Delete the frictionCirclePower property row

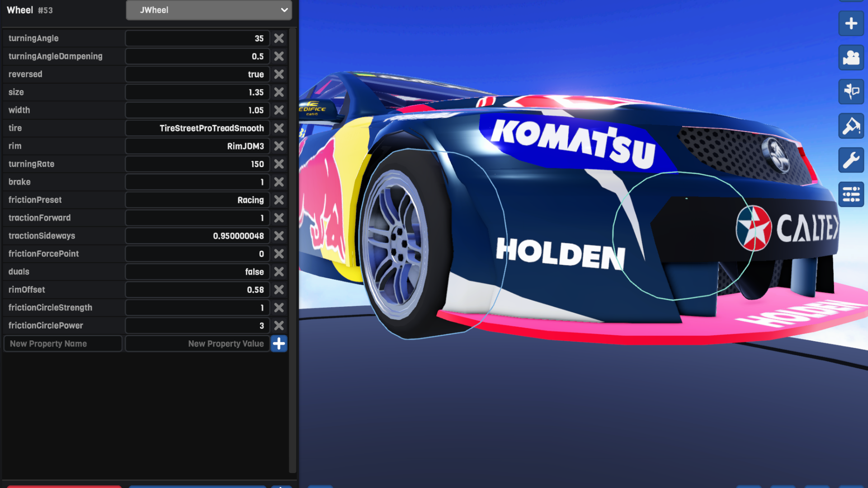tap(279, 325)
